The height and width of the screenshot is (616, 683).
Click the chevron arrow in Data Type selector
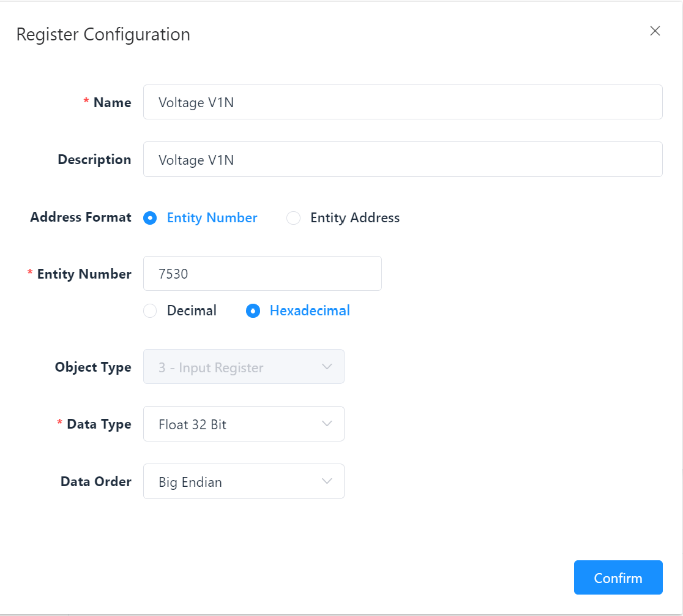pyautogui.click(x=327, y=424)
